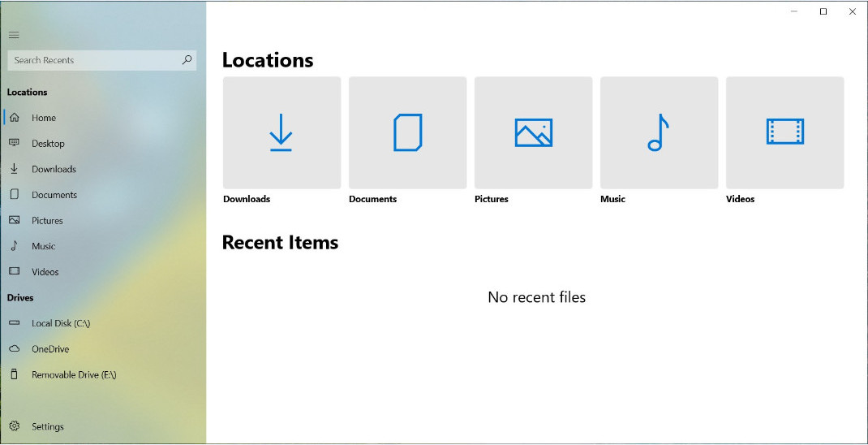This screenshot has height=445, width=868.
Task: Click the Locations header in sidebar
Action: (x=27, y=92)
